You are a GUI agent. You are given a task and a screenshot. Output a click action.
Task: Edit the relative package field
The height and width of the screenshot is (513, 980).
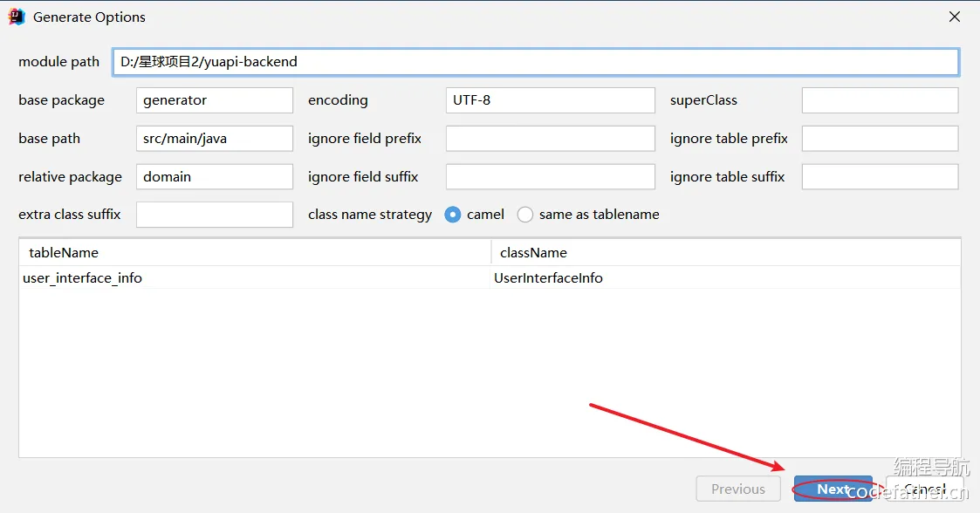pos(215,176)
